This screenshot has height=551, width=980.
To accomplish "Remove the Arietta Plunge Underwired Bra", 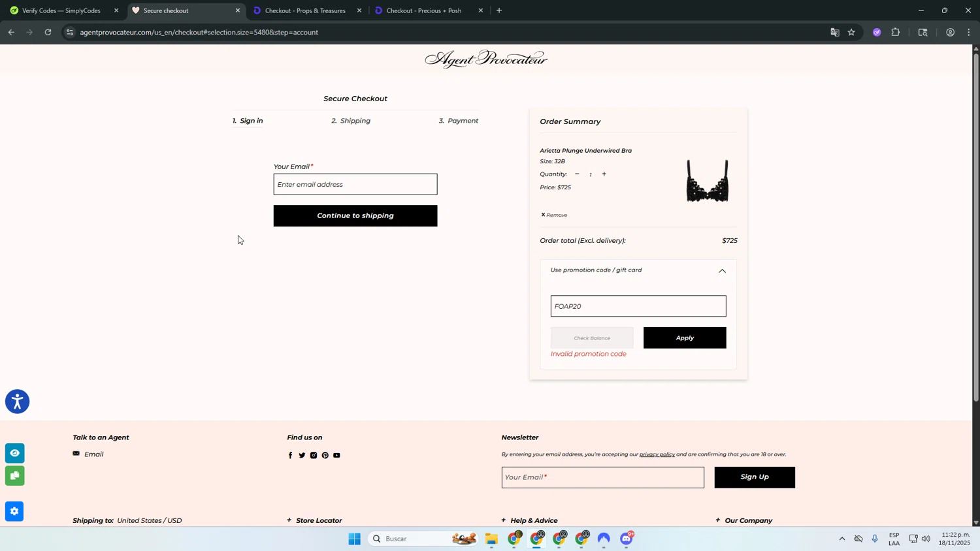I will (x=554, y=215).
